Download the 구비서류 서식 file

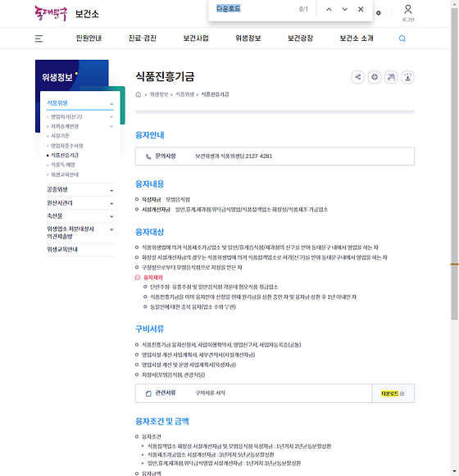point(393,394)
